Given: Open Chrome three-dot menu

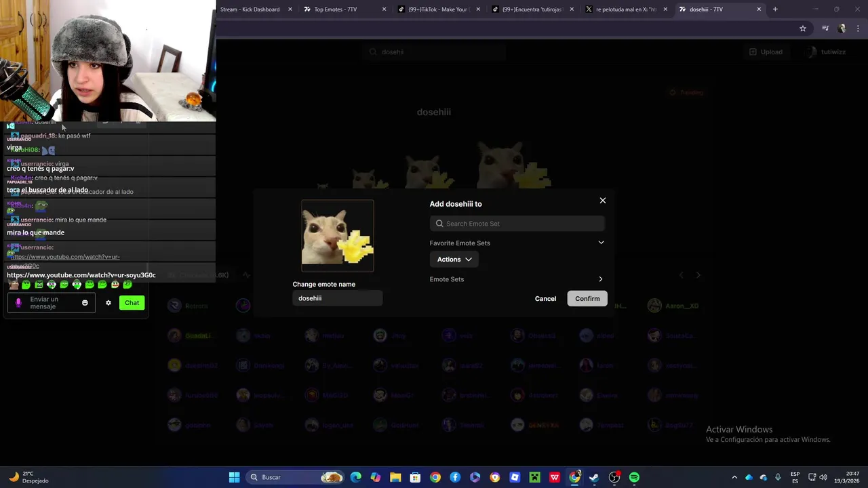Looking at the screenshot, I should click(x=859, y=28).
